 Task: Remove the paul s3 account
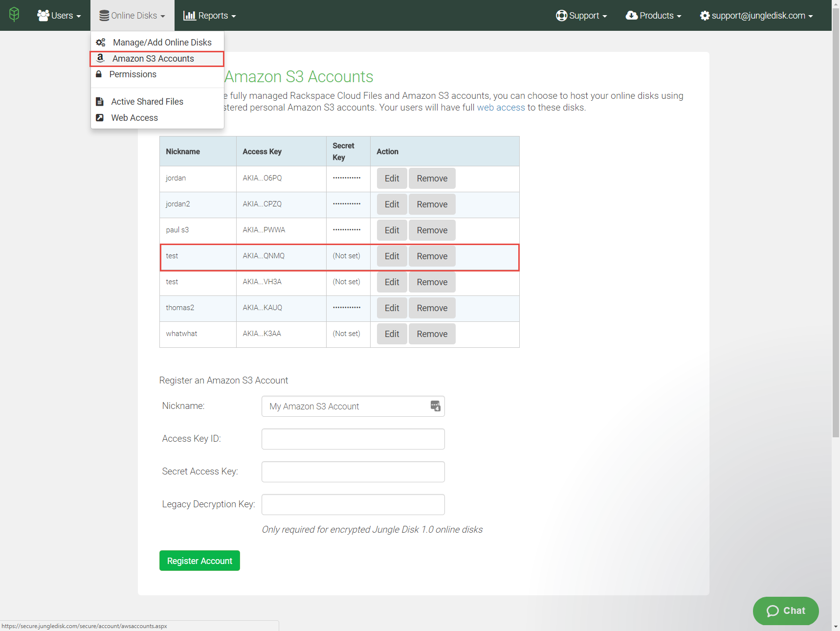coord(432,230)
